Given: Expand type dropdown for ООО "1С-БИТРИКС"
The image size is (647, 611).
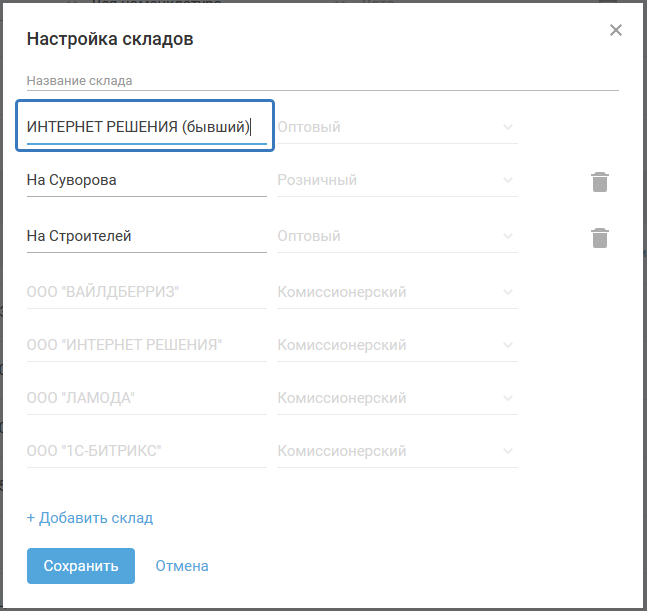Looking at the screenshot, I should click(x=397, y=451).
